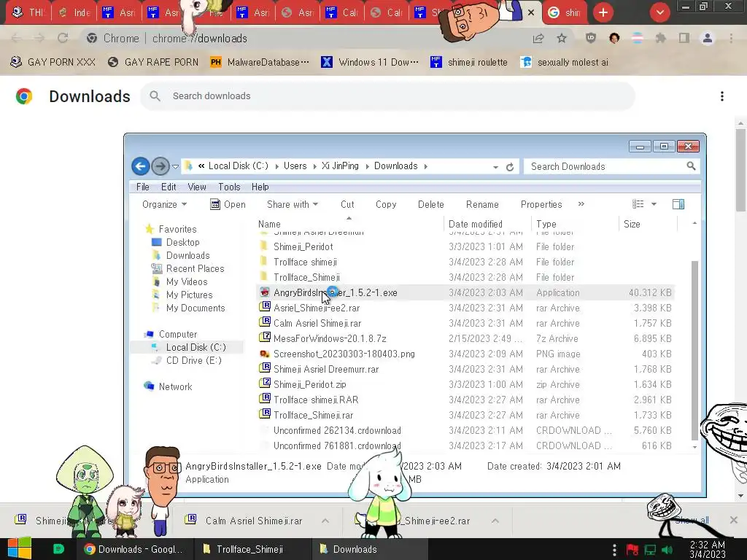Bookmark this page with the star icon
The image size is (747, 560).
(x=562, y=38)
